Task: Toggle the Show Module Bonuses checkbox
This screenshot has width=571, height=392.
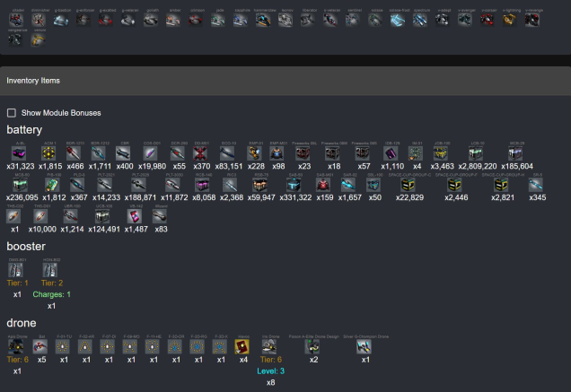Action: click(x=12, y=113)
